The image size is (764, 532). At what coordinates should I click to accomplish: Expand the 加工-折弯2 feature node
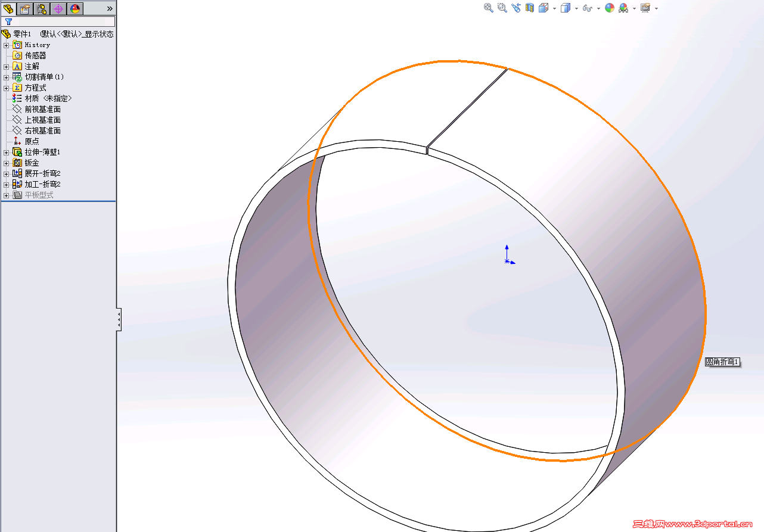7,184
